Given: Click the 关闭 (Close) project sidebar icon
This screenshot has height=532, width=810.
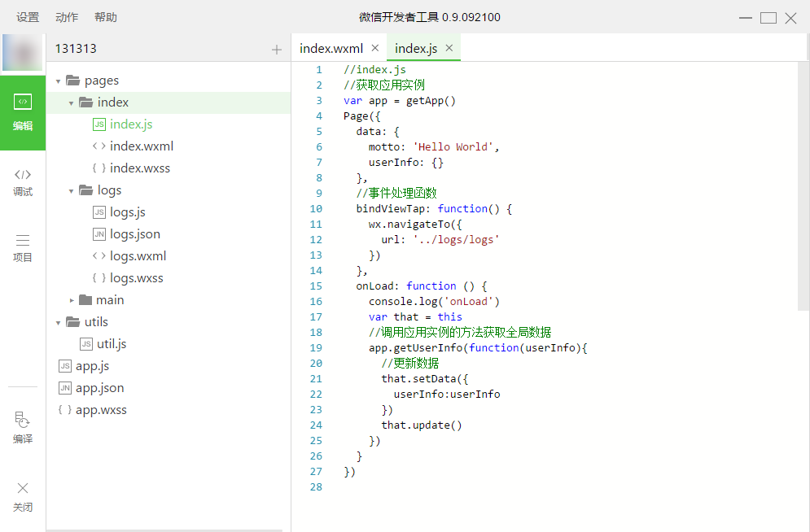Looking at the screenshot, I should coord(23,496).
